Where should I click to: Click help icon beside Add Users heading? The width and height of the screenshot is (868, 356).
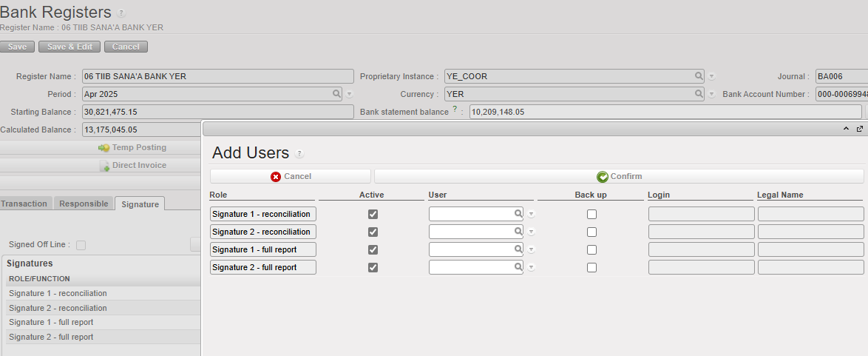[x=299, y=154]
